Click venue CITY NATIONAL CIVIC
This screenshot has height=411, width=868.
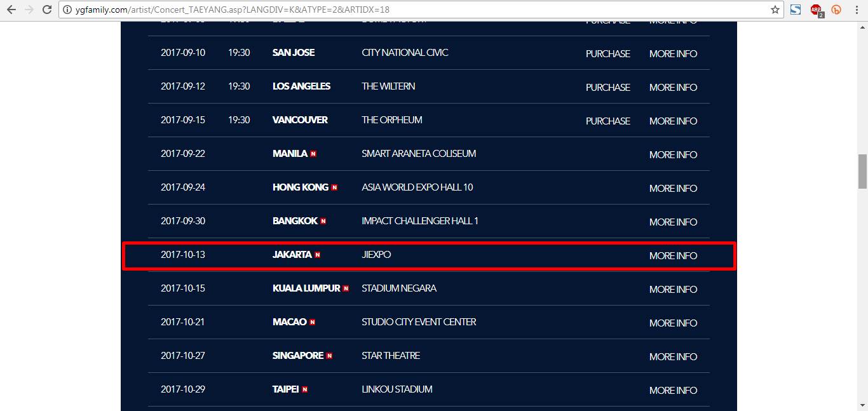point(405,53)
